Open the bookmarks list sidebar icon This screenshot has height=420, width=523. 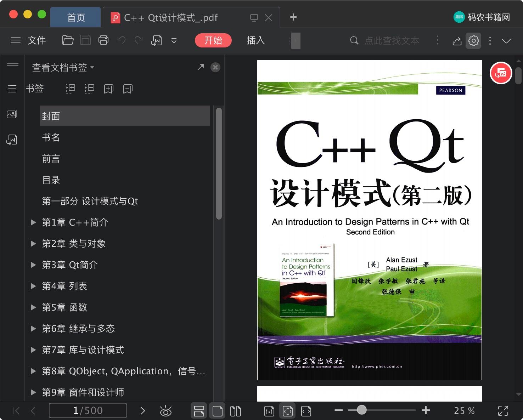12,89
